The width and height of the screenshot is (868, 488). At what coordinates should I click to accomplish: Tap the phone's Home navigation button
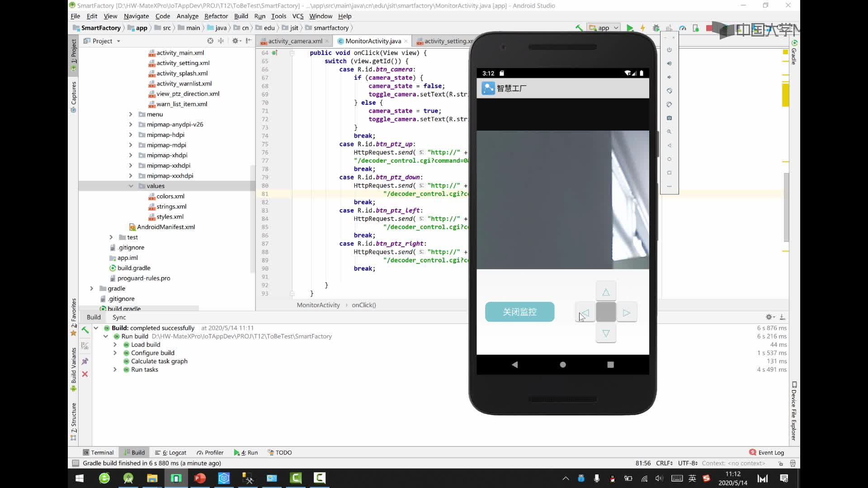pos(563,365)
